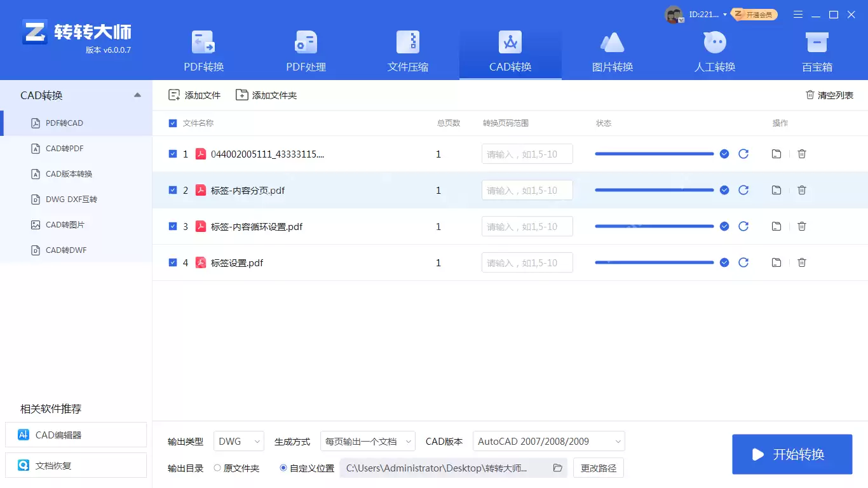Image resolution: width=868 pixels, height=488 pixels.
Task: Delete 标签设置.pdf using its trash icon
Action: click(801, 262)
